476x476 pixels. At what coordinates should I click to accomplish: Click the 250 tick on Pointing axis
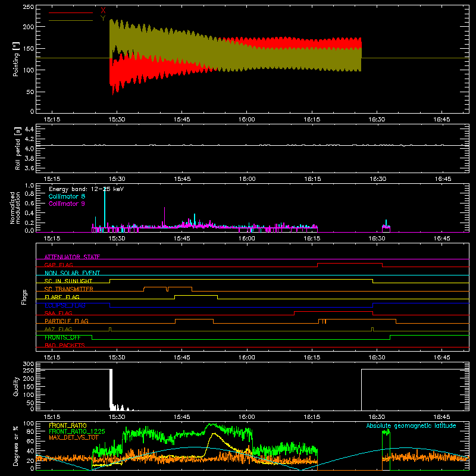28,7
